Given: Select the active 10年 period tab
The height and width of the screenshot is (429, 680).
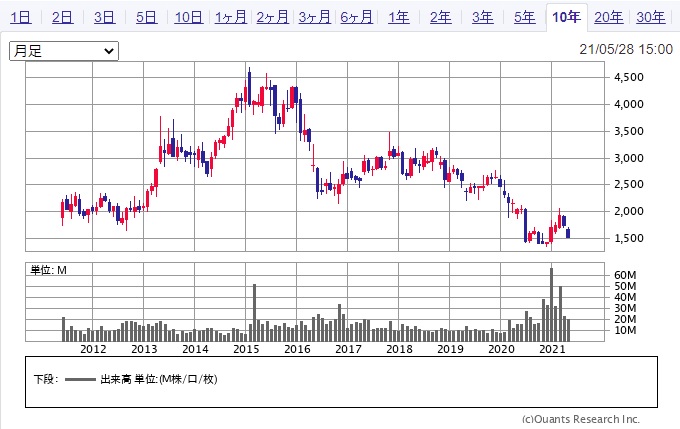Looking at the screenshot, I should pyautogui.click(x=566, y=17).
